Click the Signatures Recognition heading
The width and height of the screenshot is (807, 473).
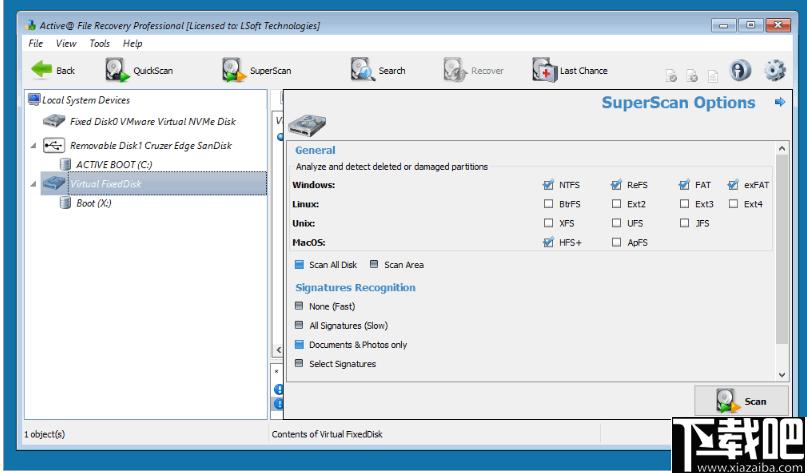pos(355,287)
